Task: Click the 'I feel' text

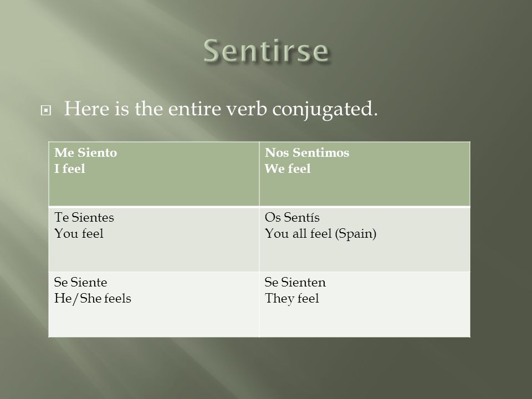Action: coord(70,168)
